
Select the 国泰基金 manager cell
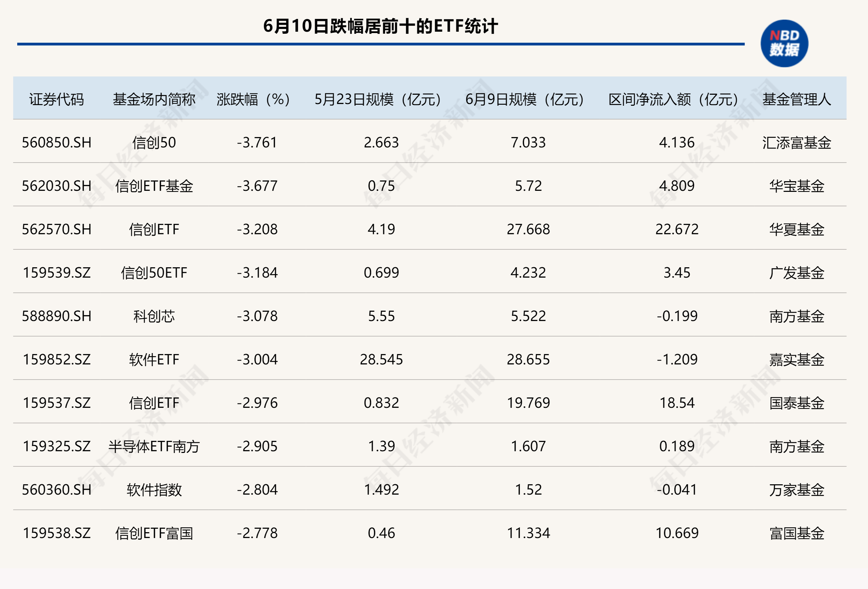pyautogui.click(x=797, y=403)
